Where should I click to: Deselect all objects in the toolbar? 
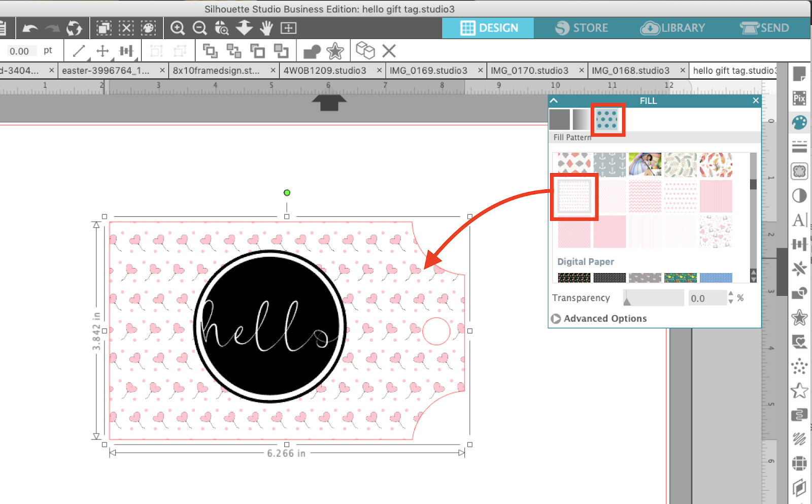(x=126, y=28)
